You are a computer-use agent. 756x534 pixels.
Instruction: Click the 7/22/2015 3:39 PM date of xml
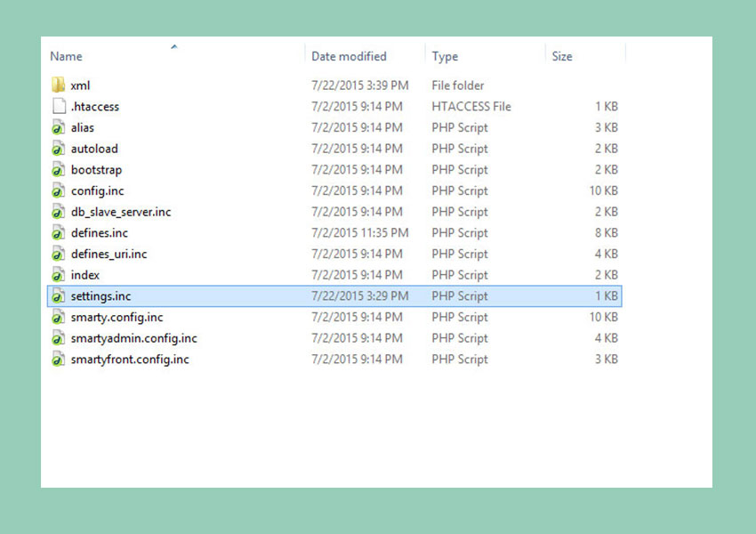tap(360, 85)
